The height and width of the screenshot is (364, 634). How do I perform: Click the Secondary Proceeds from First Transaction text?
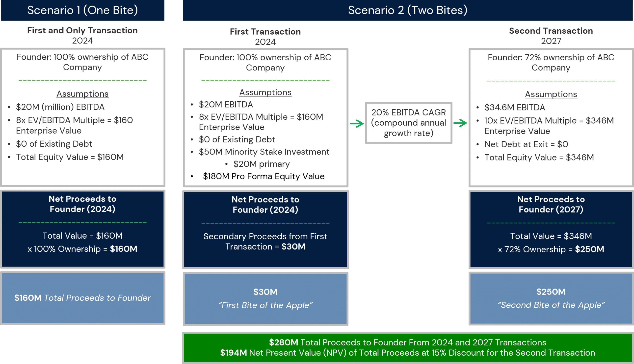(265, 242)
